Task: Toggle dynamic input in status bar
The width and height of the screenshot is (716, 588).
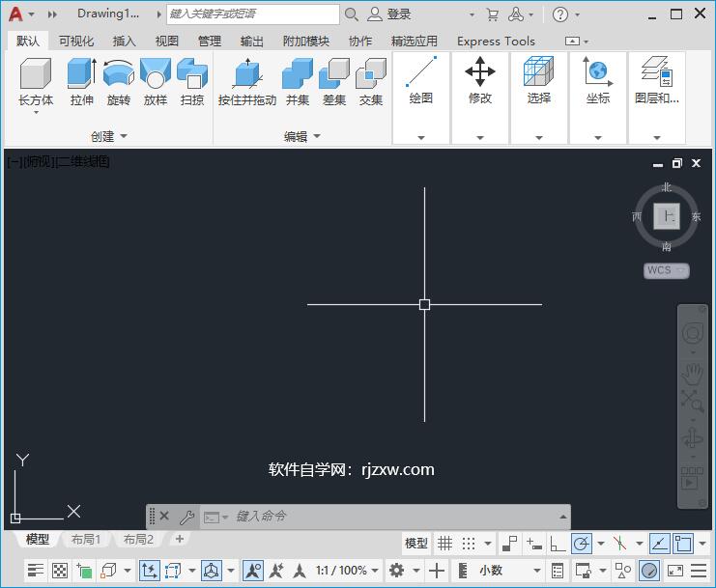Action: click(533, 544)
